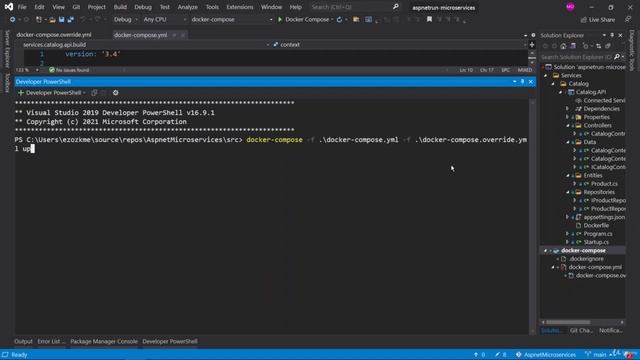Click Solution Explorer Home icon
Screen dimensions: 640x360
pyautogui.click(x=563, y=46)
